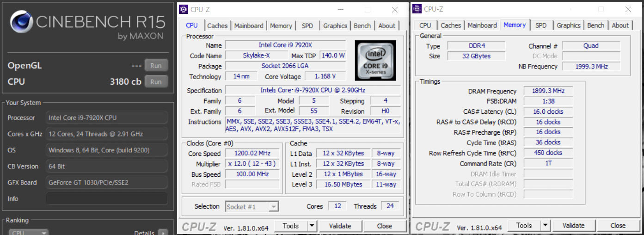Click the Max TDP '140.0 W' value
This screenshot has height=235, width=644.
333,56
